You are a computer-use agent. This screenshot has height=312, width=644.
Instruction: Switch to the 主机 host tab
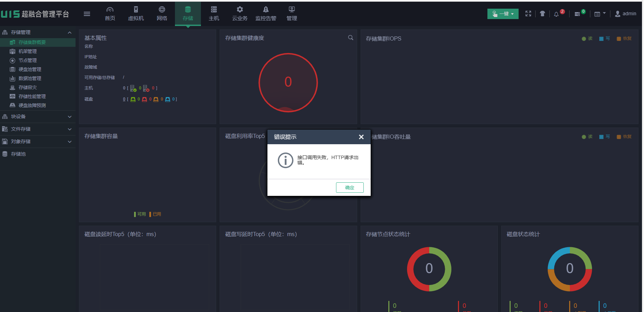(x=214, y=14)
